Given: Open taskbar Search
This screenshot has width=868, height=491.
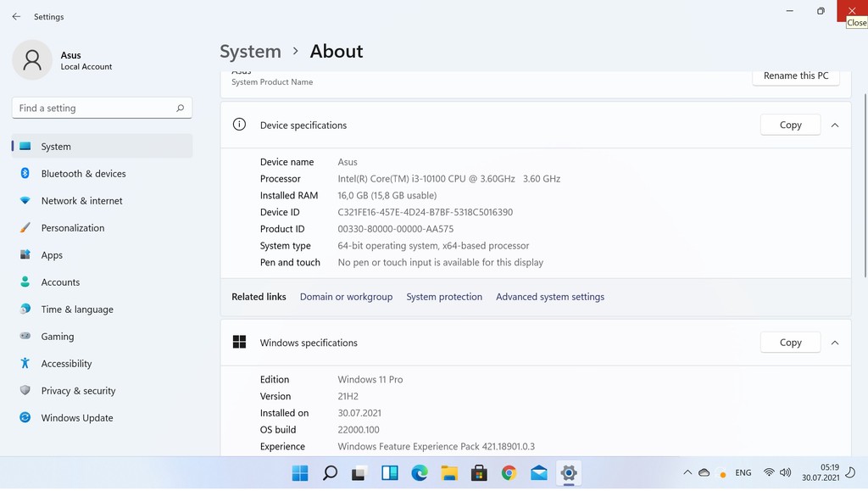Looking at the screenshot, I should click(330, 473).
